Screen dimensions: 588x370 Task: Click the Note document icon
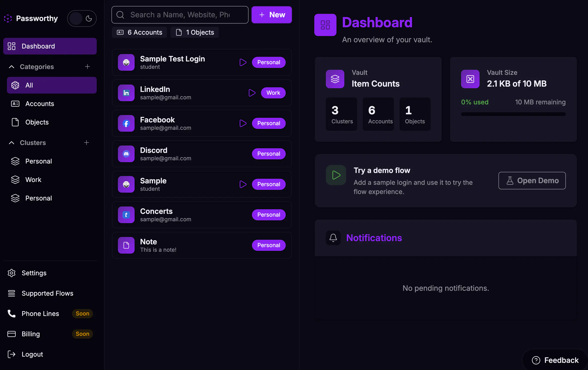(x=126, y=245)
